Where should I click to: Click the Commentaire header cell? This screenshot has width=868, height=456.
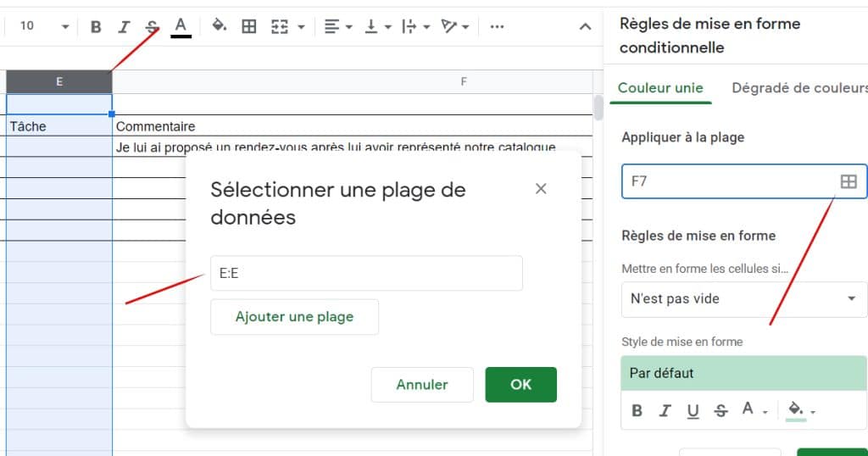(x=353, y=126)
